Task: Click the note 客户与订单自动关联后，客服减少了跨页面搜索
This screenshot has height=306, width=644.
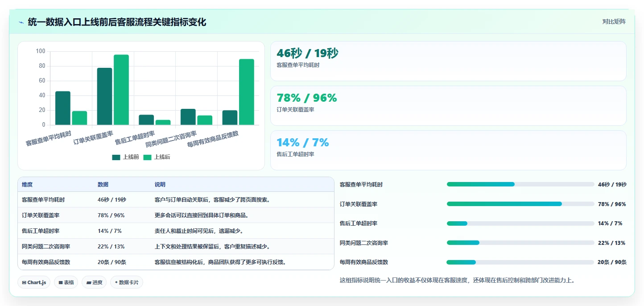Action: tap(212, 200)
